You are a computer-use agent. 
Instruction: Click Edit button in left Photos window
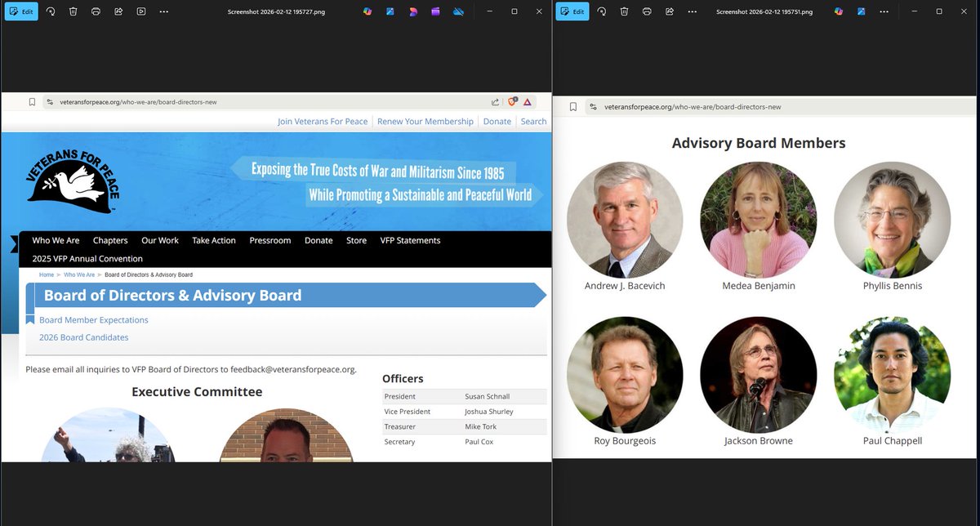(x=22, y=11)
